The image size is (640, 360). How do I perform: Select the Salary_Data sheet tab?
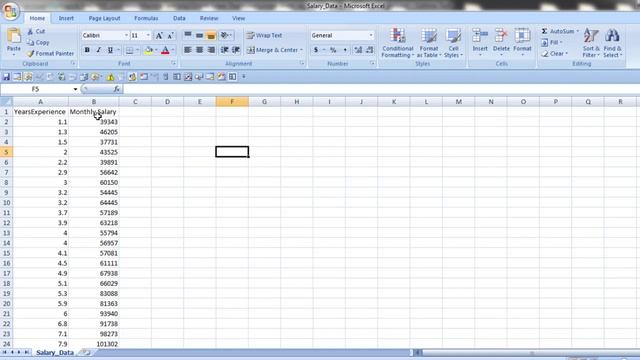[55, 352]
